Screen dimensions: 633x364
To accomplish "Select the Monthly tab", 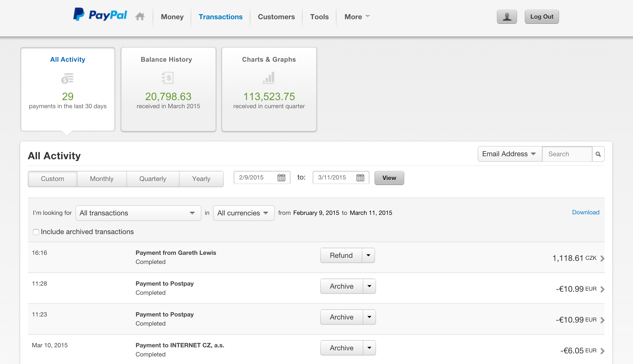I will 102,179.
